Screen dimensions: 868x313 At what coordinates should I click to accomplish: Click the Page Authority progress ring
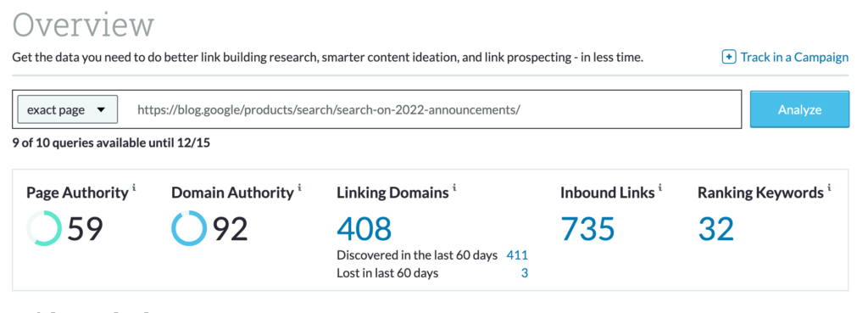pos(44,228)
